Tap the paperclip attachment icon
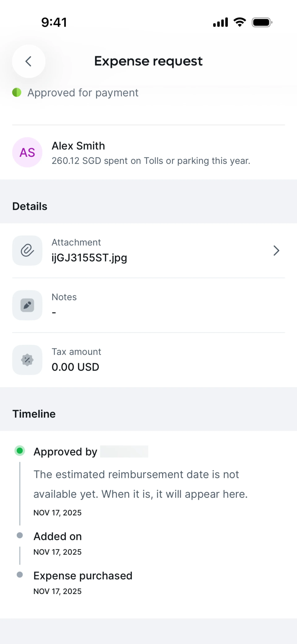The height and width of the screenshot is (644, 297). tap(27, 251)
